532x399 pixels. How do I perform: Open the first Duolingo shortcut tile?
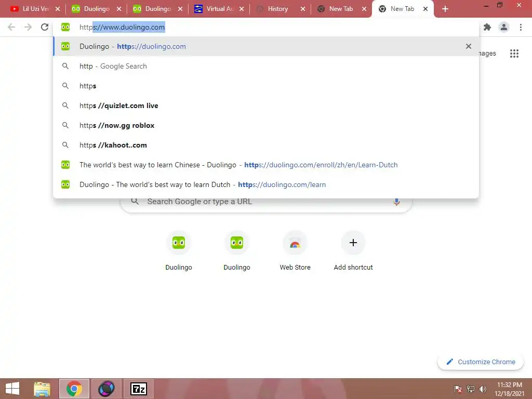coord(179,250)
